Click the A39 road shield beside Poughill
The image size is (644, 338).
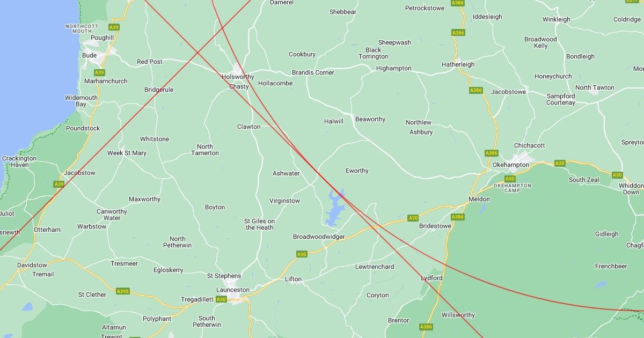[x=114, y=27]
